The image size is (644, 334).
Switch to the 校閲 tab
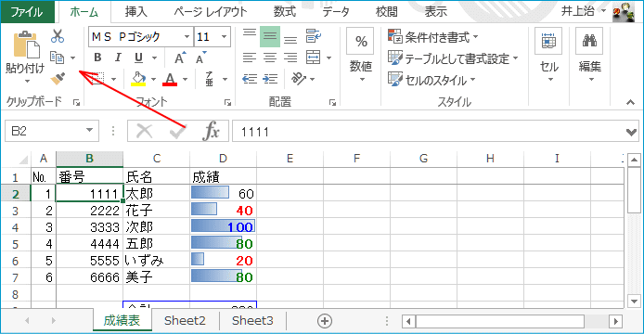386,12
